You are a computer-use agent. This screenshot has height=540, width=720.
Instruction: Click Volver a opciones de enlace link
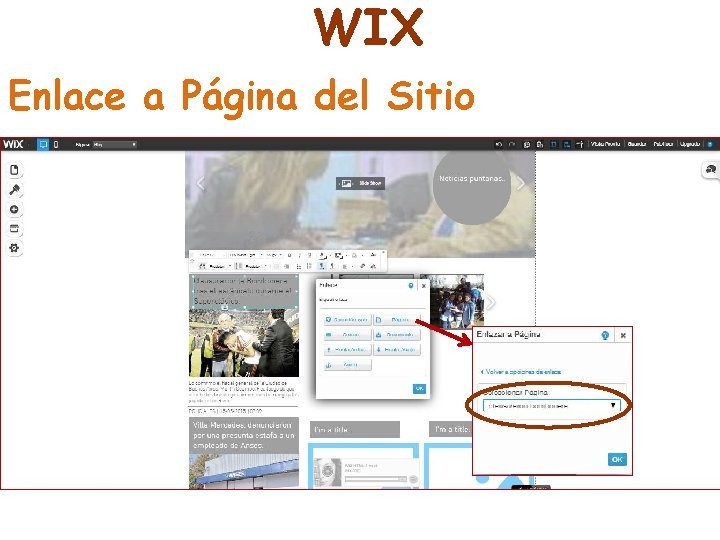521,371
